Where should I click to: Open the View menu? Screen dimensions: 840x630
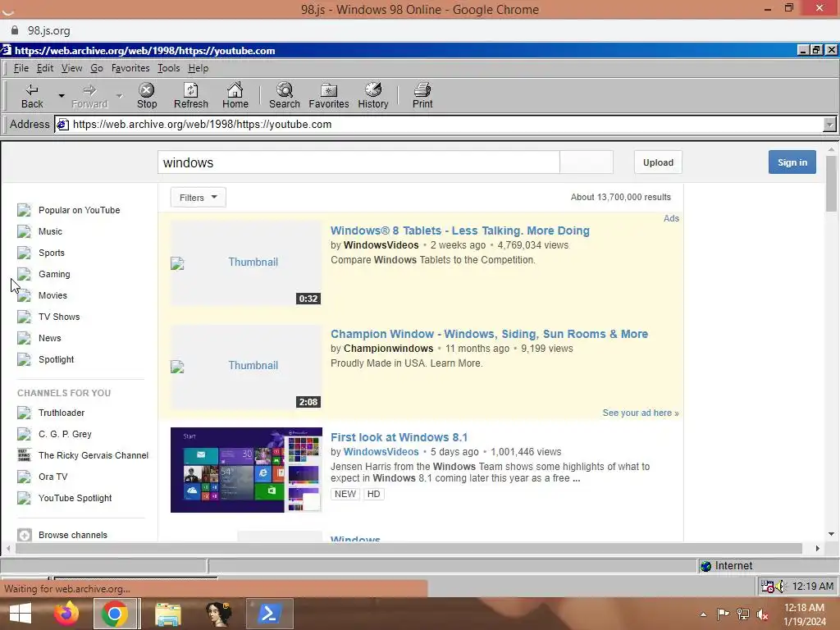tap(72, 68)
